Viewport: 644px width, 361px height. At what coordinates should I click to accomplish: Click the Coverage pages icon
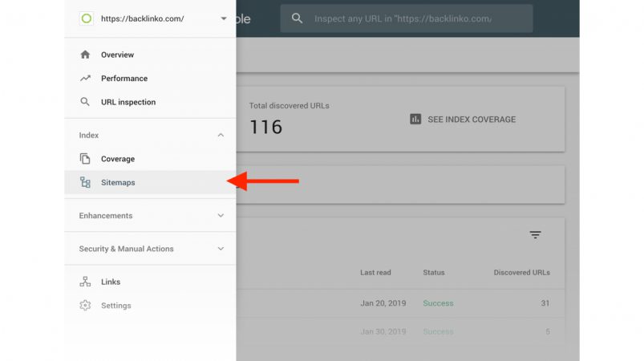pos(85,159)
